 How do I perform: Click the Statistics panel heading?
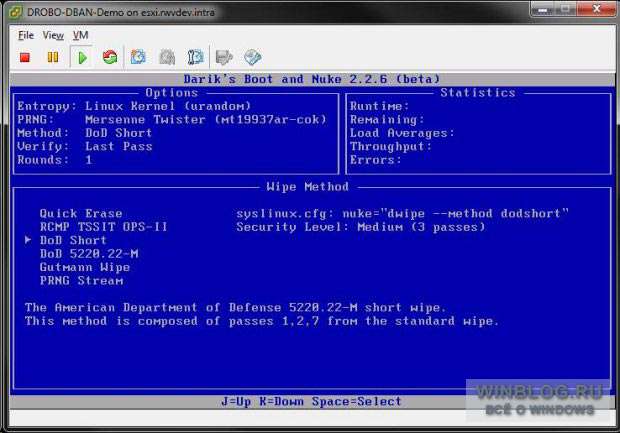point(478,93)
